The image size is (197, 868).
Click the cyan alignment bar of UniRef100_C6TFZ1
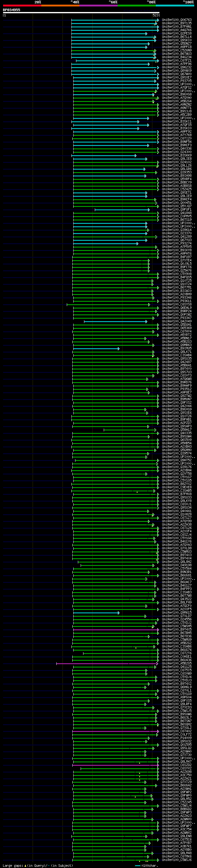coord(117,61)
